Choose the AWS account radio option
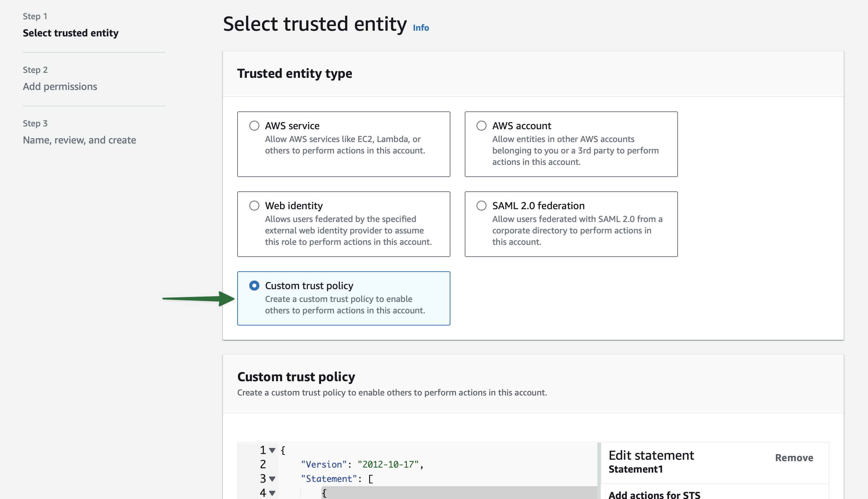The height and width of the screenshot is (499, 868). pos(481,126)
